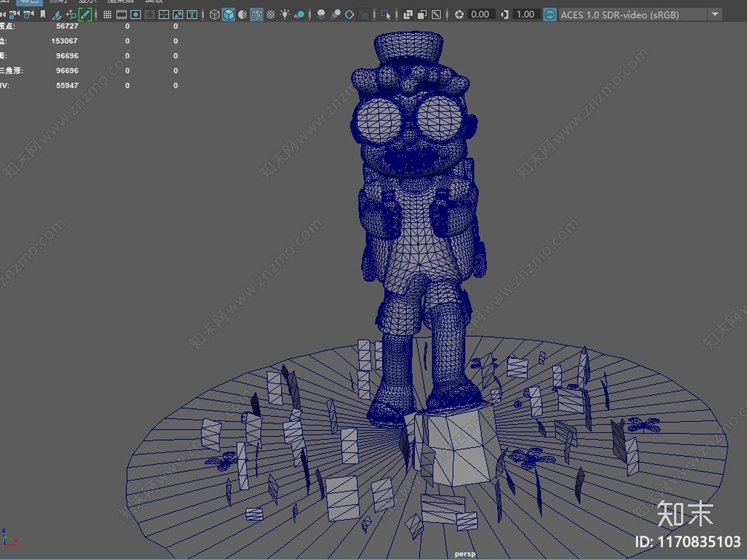Toggle the viewport grid icon
The height and width of the screenshot is (560, 747).
(107, 14)
